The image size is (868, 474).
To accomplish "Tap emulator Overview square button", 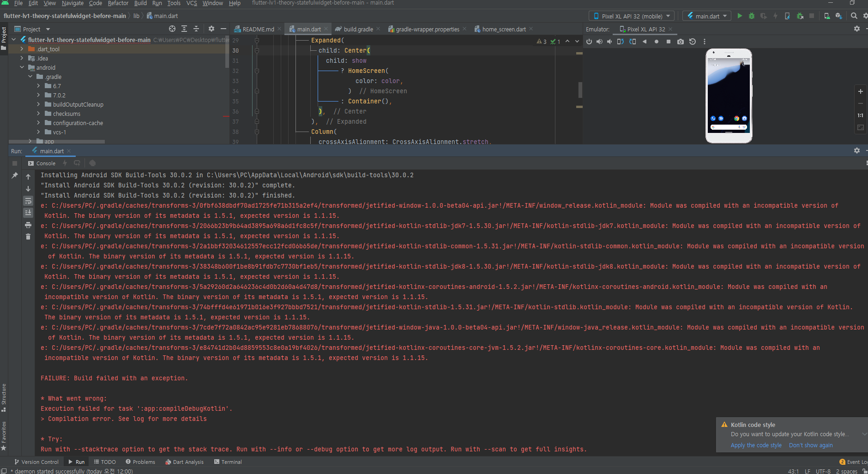I will click(x=669, y=42).
